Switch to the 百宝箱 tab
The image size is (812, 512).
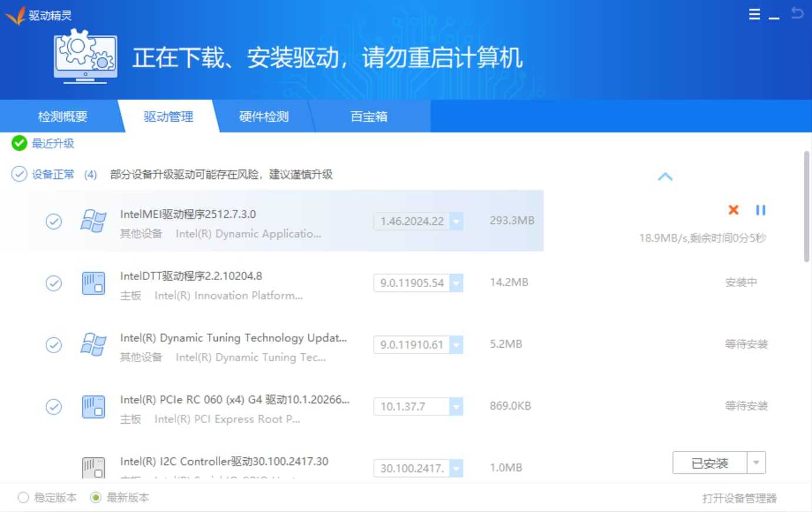368,116
